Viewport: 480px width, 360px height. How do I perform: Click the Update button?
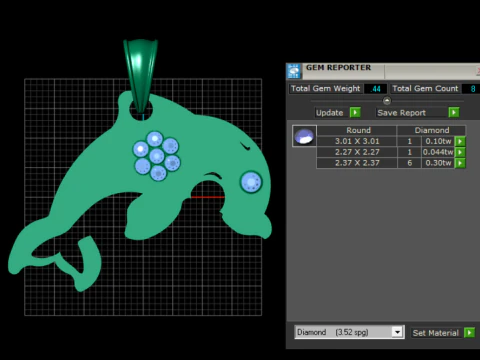pos(330,113)
